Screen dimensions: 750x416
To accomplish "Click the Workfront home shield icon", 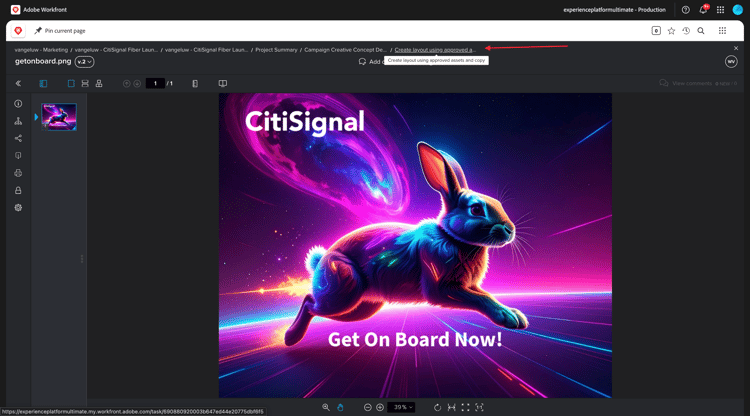I will point(18,31).
